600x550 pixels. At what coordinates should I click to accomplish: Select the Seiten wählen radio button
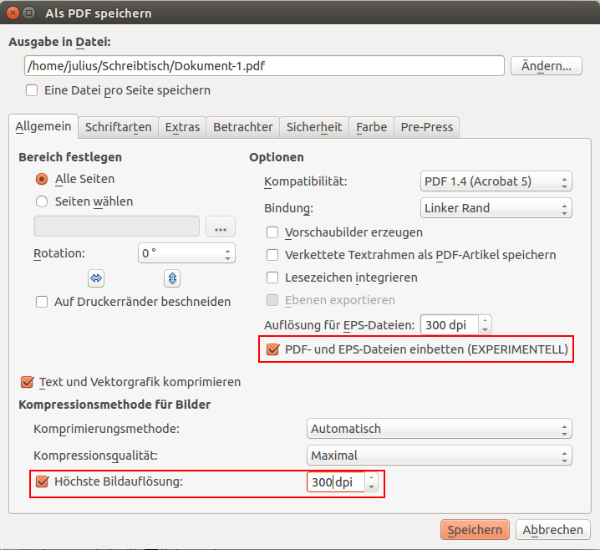coord(42,201)
